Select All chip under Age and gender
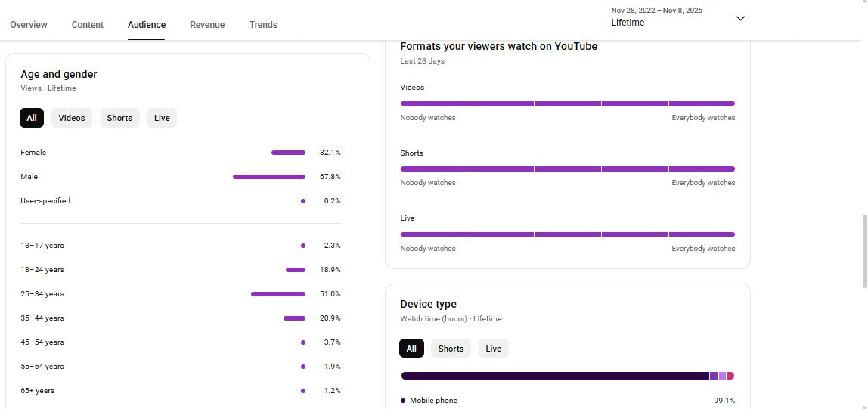This screenshot has width=868, height=409. click(32, 118)
